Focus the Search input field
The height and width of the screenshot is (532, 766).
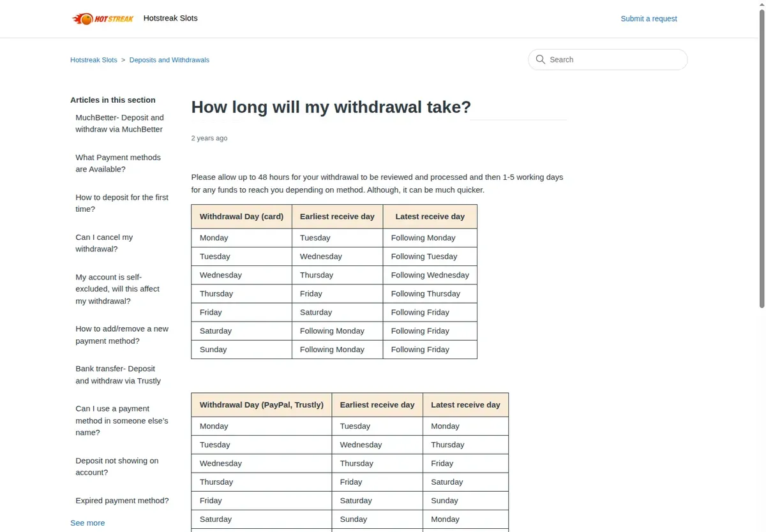[x=608, y=59]
